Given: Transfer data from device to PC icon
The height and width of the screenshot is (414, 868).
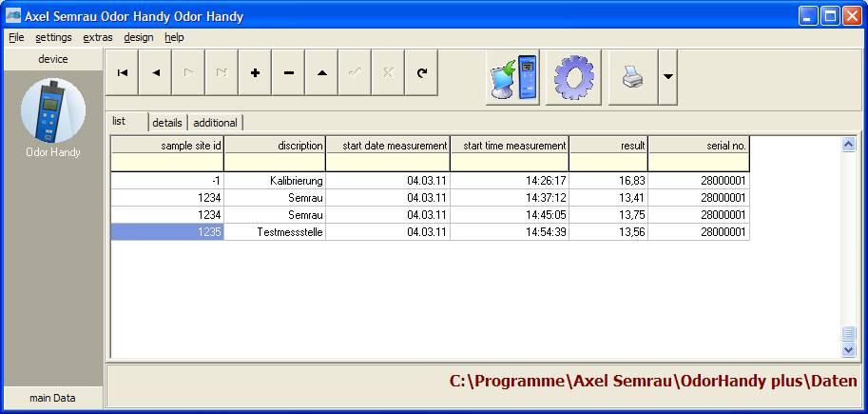Looking at the screenshot, I should pyautogui.click(x=512, y=78).
